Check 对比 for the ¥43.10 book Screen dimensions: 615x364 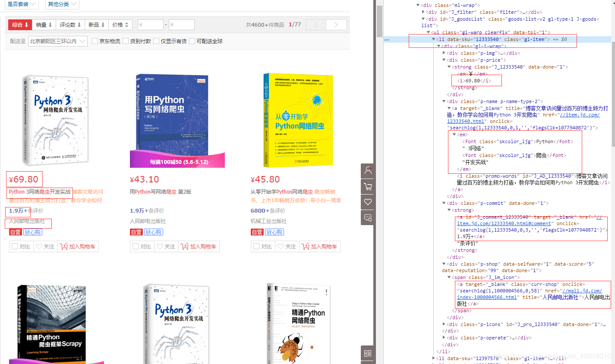[136, 247]
